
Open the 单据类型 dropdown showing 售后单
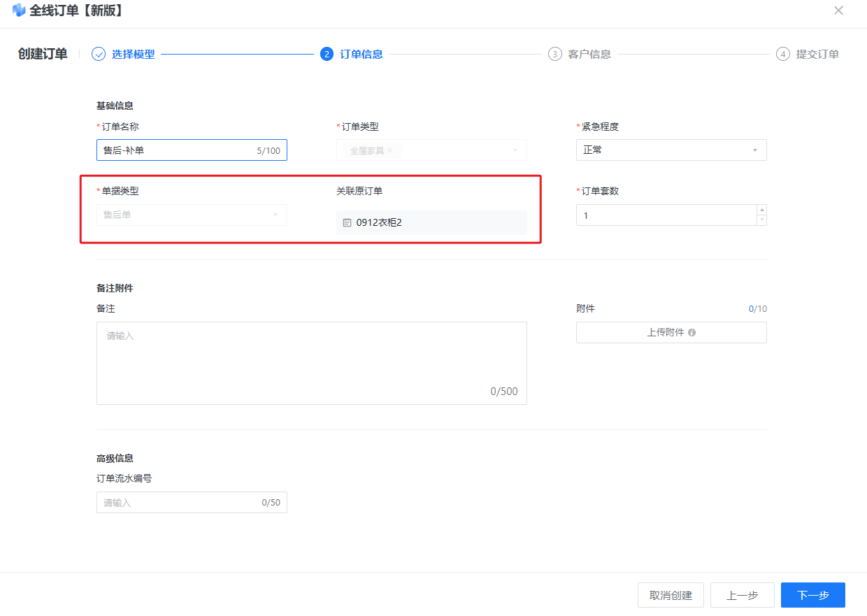pyautogui.click(x=191, y=215)
